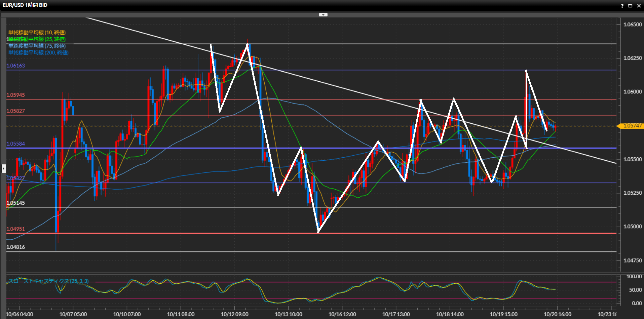This screenshot has height=319, width=644.
Task: Select the 1.05945 resistance line label
Action: [x=16, y=95]
